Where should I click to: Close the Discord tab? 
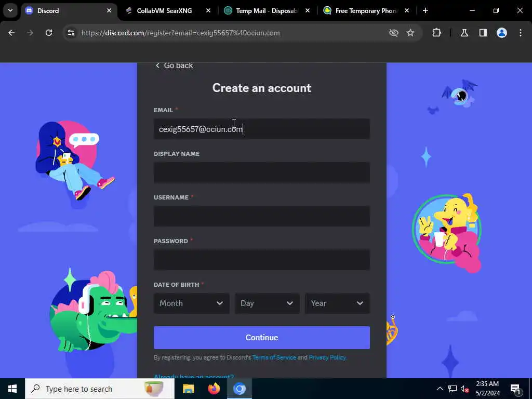click(109, 10)
